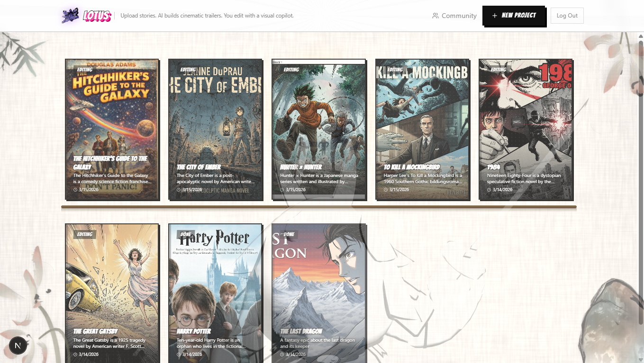Click the Community people icon
The image size is (644, 363).
point(435,16)
